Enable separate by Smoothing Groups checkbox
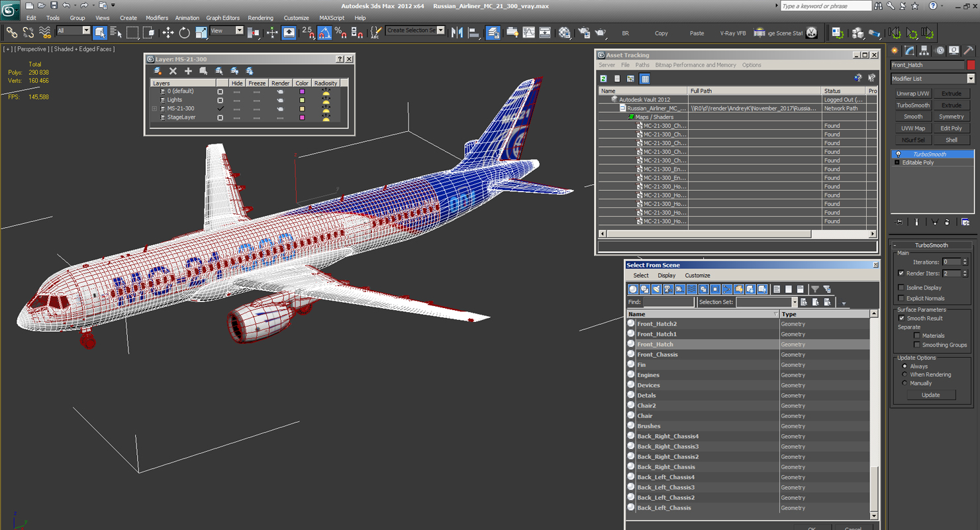980x530 pixels. coord(917,344)
